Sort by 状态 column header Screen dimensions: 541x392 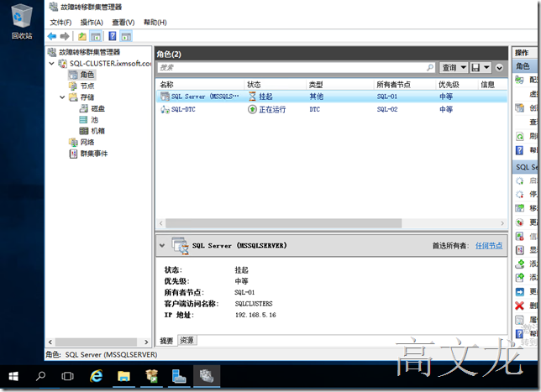point(275,85)
